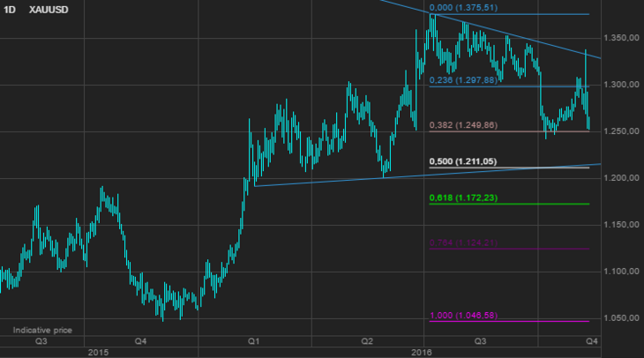Select the Q4 marker under 2015
This screenshot has height=358, width=644.
[139, 340]
